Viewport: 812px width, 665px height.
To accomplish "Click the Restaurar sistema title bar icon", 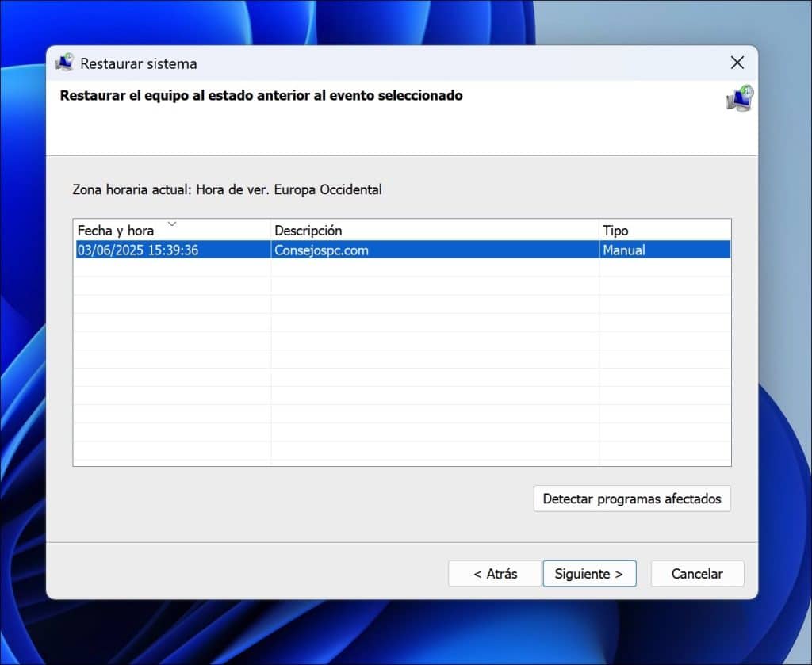I will (x=64, y=63).
